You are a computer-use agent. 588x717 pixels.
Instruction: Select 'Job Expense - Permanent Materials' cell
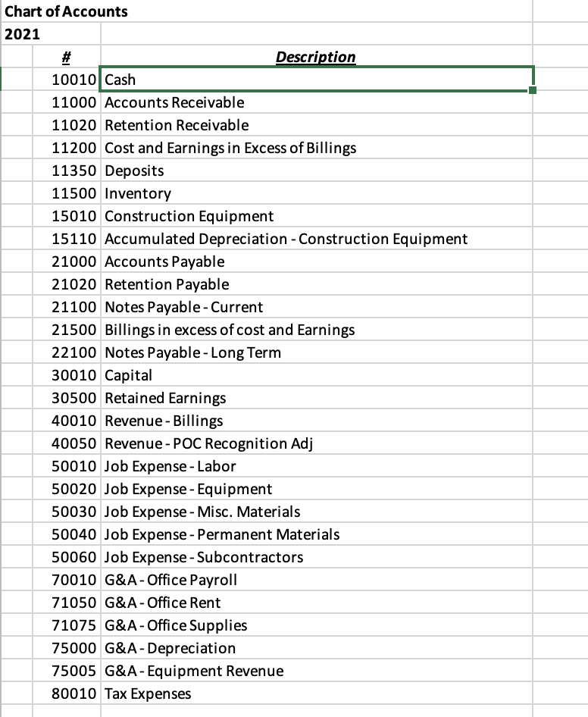tap(317, 534)
